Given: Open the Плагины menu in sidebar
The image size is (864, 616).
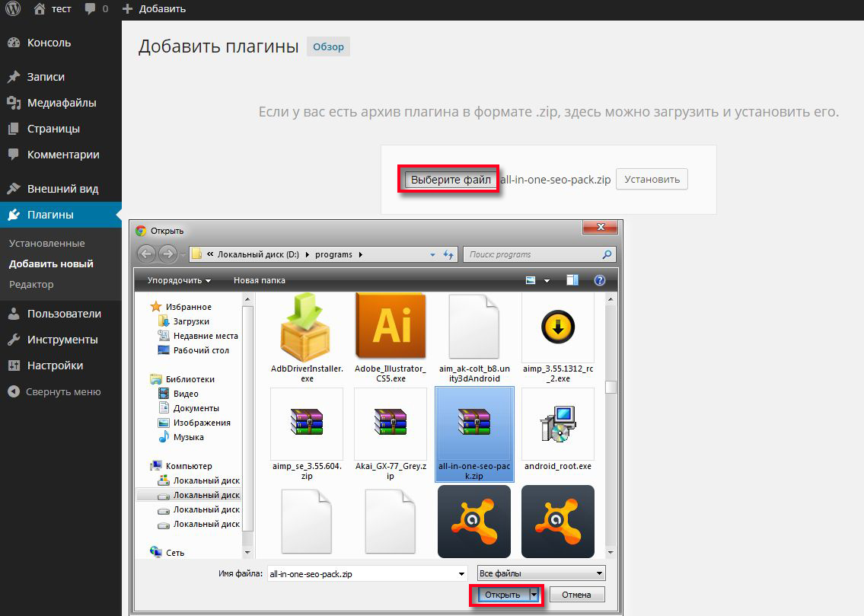Looking at the screenshot, I should [x=50, y=215].
